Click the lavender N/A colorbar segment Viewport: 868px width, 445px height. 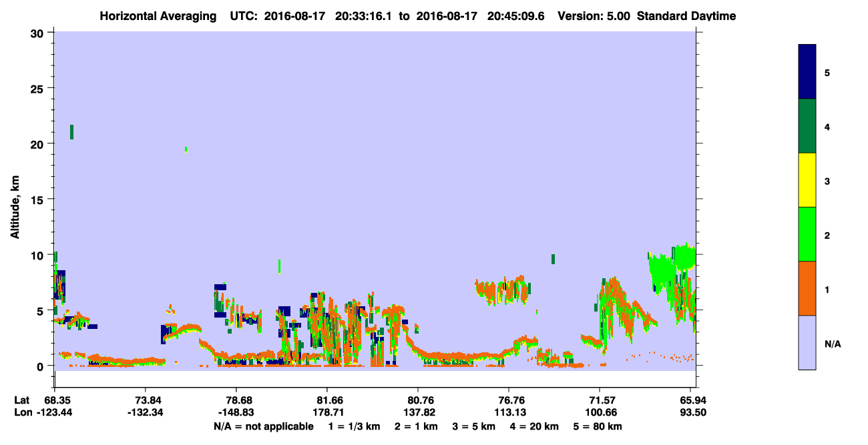807,342
